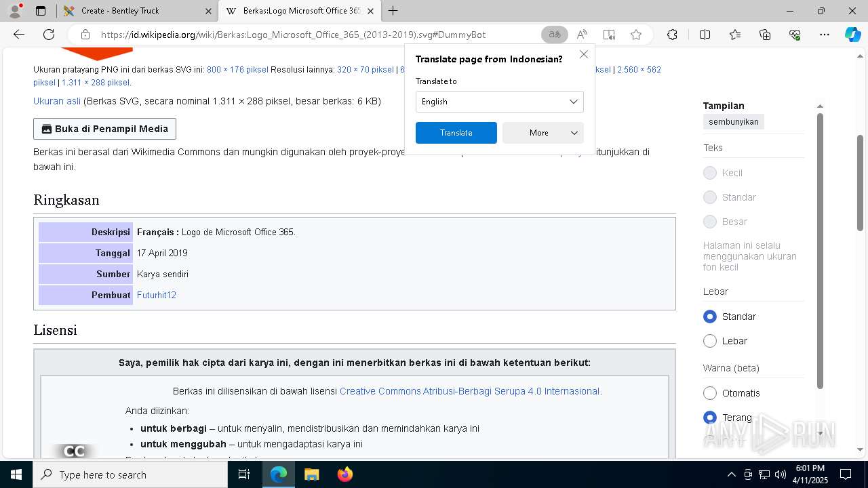Open Task View on taskbar
The image size is (868, 488).
[244, 474]
